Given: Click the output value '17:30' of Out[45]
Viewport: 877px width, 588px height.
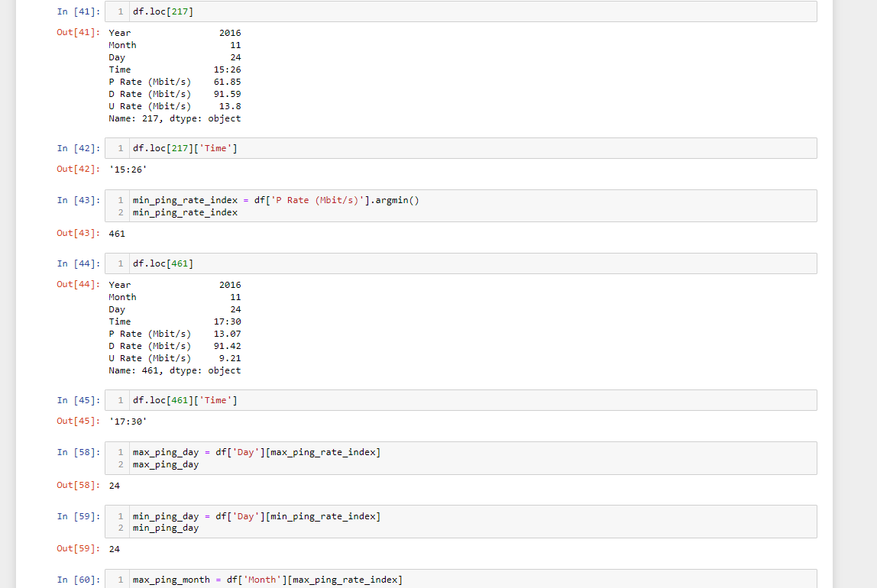Looking at the screenshot, I should [128, 422].
